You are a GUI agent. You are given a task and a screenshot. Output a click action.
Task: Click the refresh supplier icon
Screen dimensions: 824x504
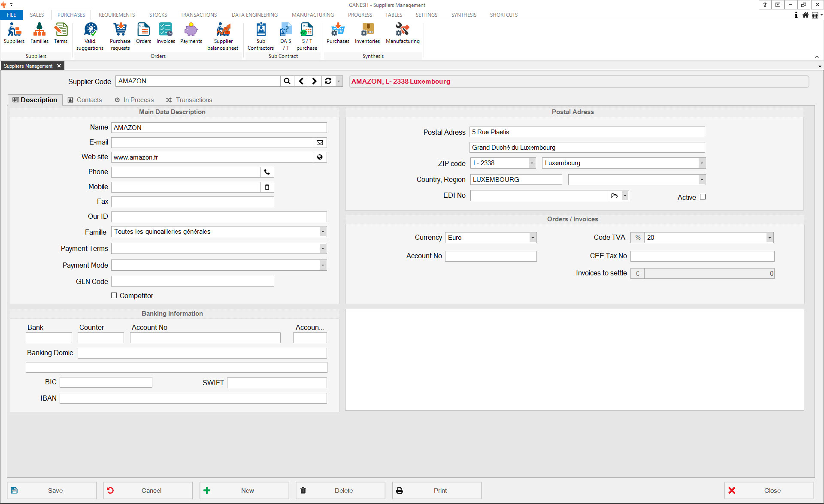(328, 81)
